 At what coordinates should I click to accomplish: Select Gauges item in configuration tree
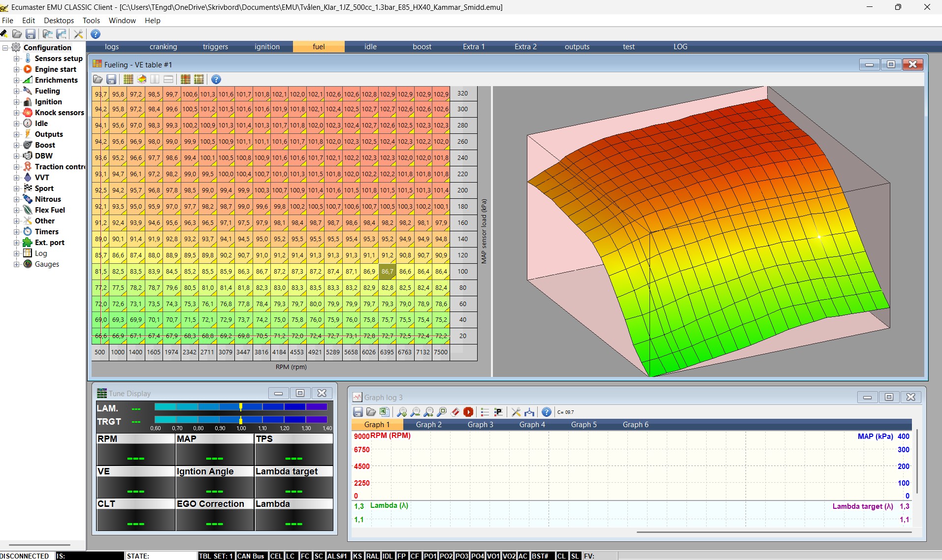(47, 264)
